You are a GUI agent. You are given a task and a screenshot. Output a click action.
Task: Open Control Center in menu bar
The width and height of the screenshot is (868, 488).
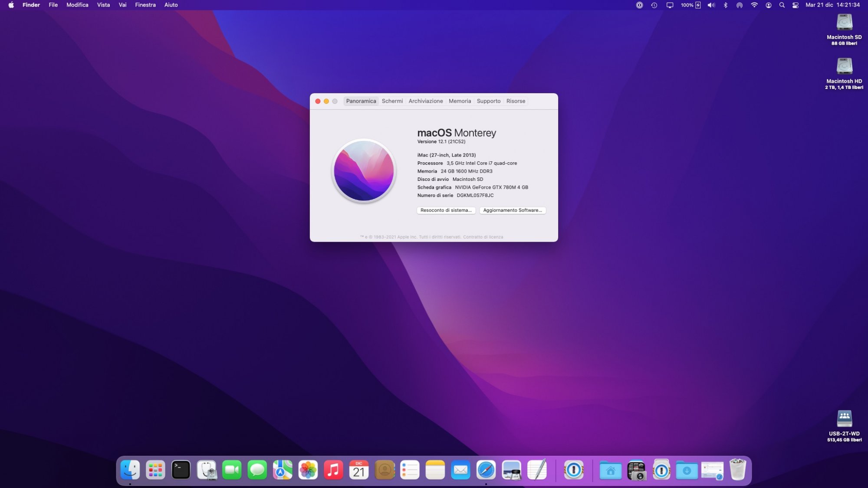[795, 5]
